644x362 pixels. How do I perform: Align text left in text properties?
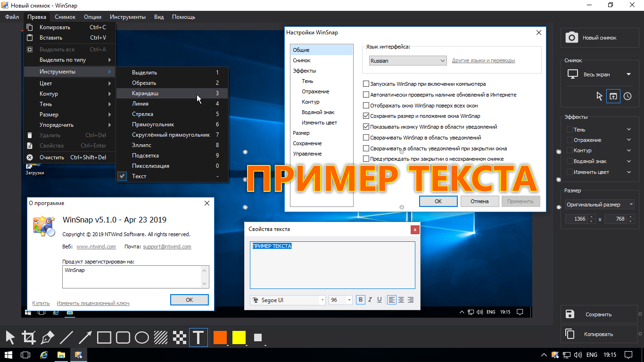(392, 300)
